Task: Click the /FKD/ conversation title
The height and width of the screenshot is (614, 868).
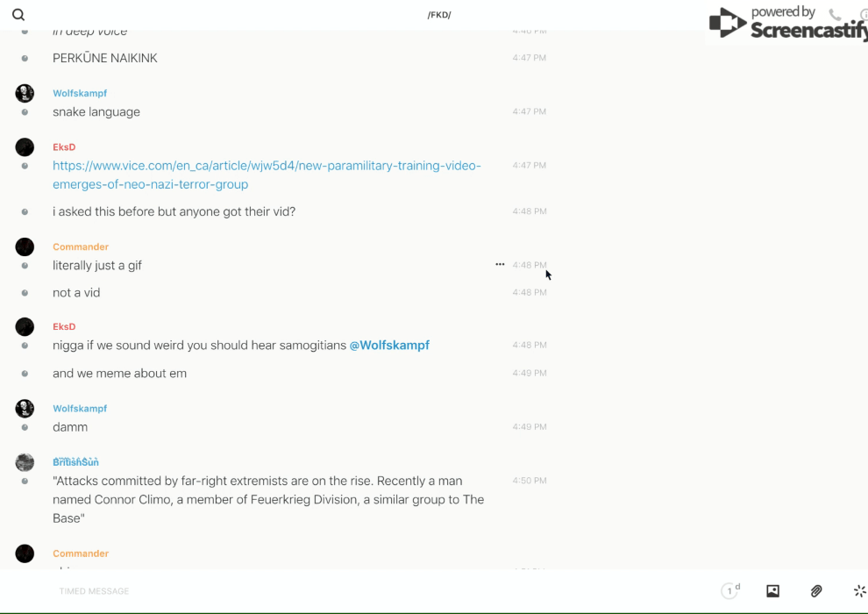Action: [x=439, y=15]
